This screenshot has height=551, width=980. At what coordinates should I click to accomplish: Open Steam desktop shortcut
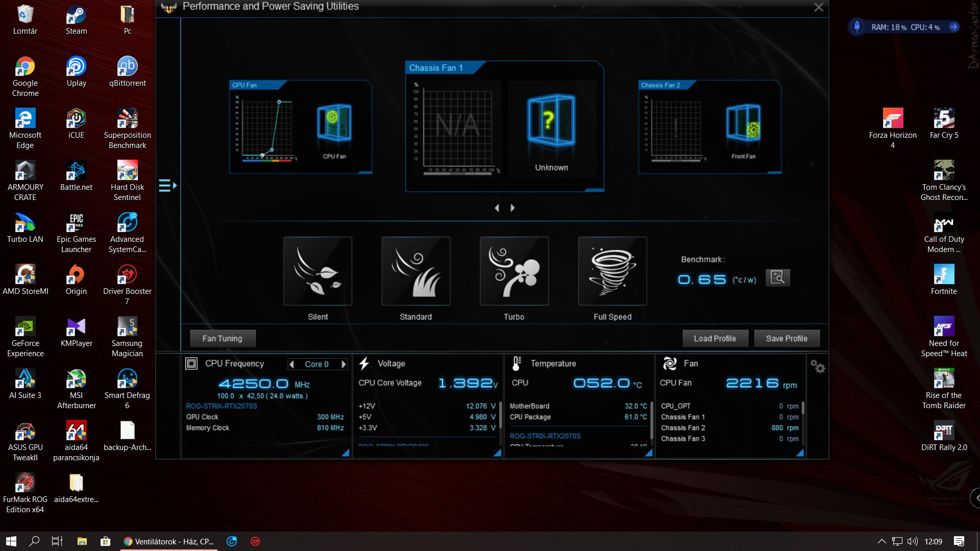(76, 20)
